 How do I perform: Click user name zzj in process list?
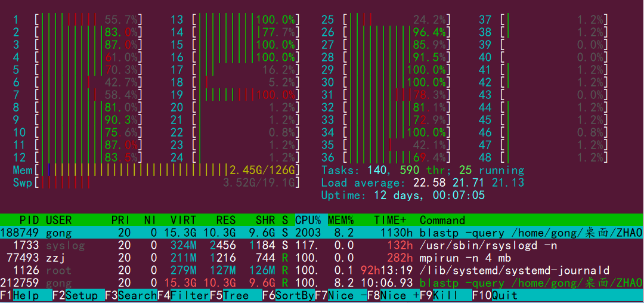(x=55, y=258)
